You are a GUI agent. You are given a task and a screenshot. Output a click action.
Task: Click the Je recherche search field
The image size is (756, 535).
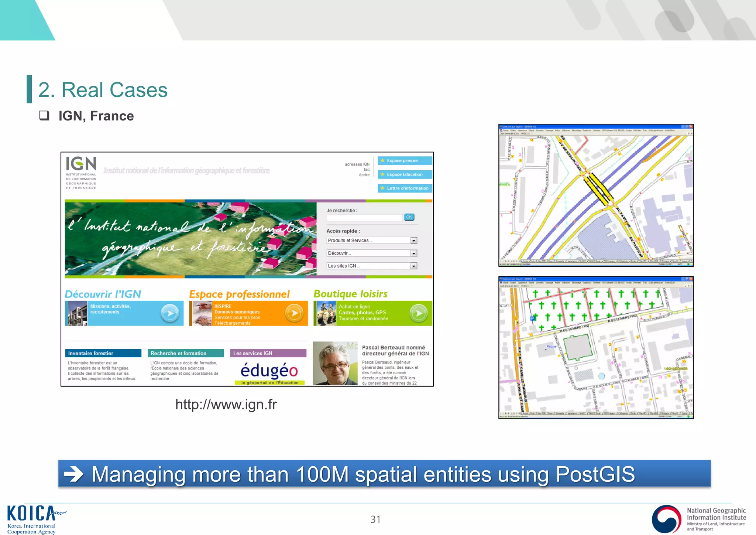point(364,218)
